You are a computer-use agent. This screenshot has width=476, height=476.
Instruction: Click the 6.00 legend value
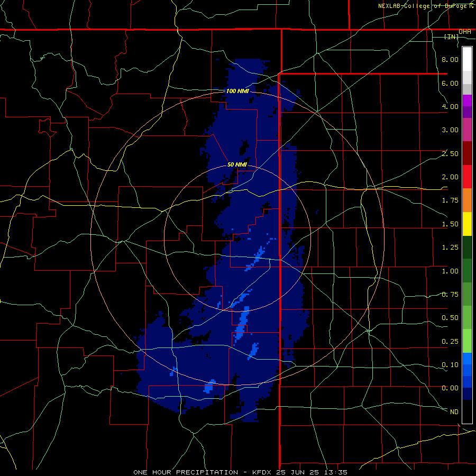point(450,83)
